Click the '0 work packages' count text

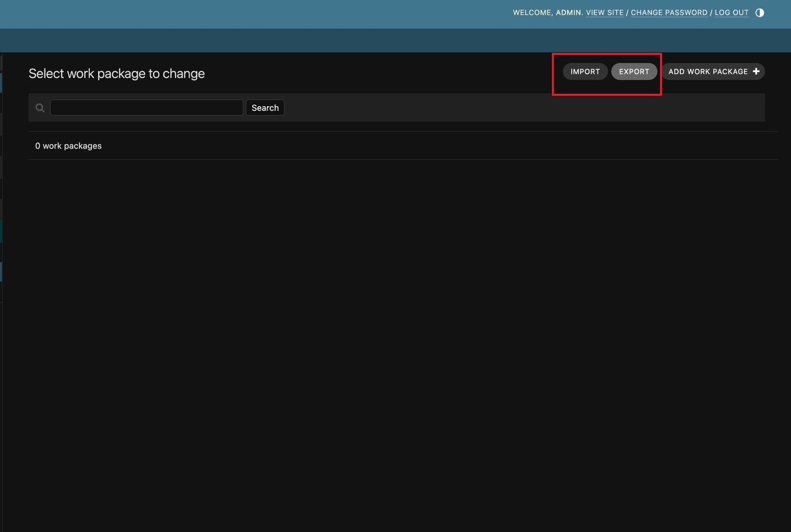click(68, 146)
